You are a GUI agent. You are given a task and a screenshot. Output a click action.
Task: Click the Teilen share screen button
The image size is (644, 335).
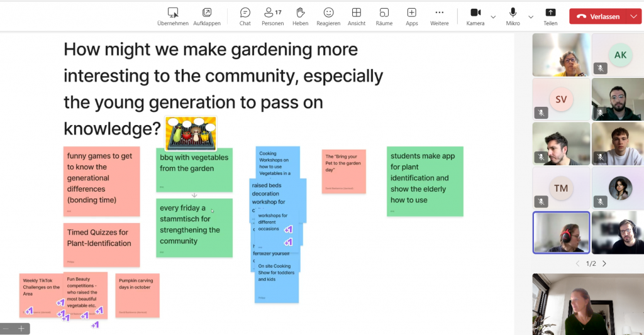tap(550, 13)
